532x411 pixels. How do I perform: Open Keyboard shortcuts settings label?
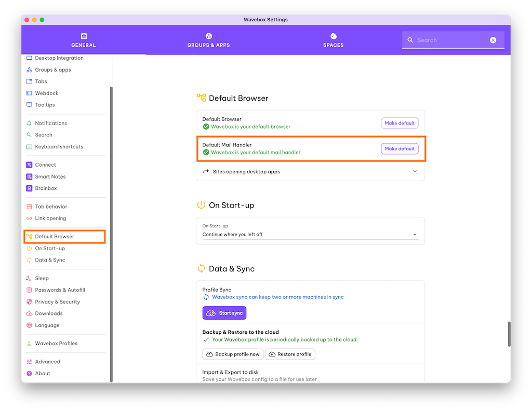coord(59,147)
